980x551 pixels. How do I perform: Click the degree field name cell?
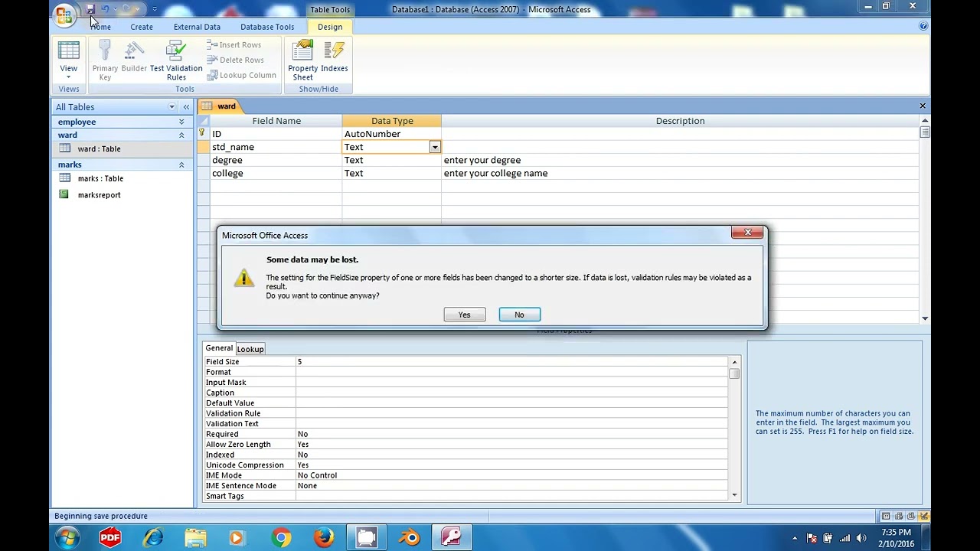pyautogui.click(x=276, y=160)
